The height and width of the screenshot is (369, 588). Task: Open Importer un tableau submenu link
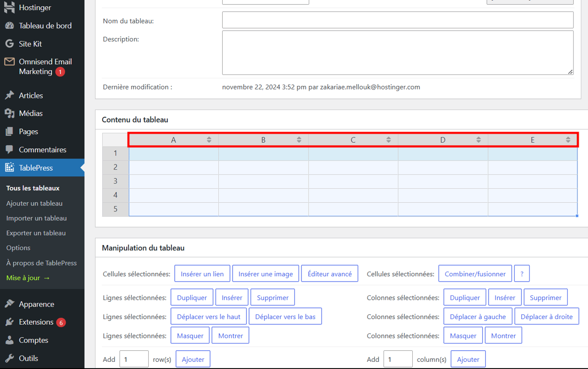(36, 218)
